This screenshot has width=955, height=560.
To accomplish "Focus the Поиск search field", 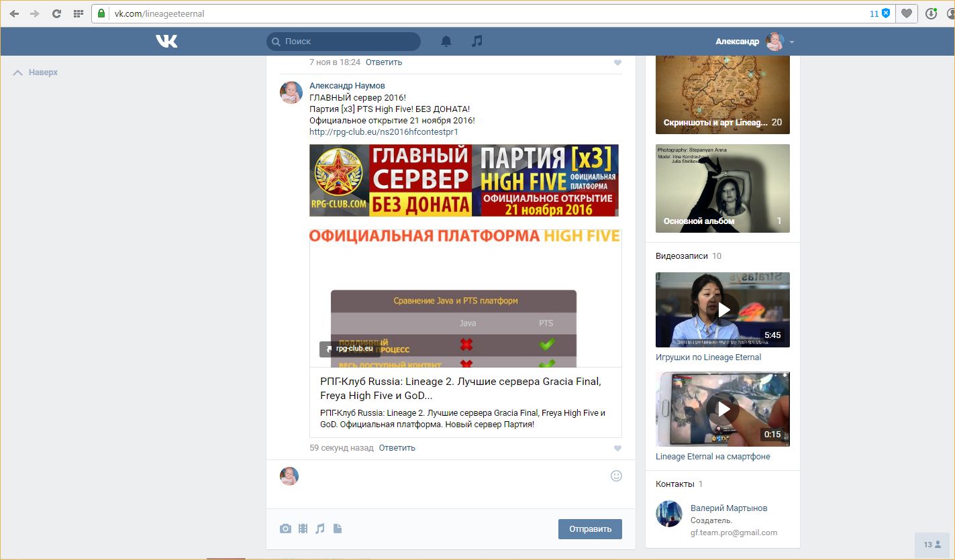I will (x=344, y=42).
